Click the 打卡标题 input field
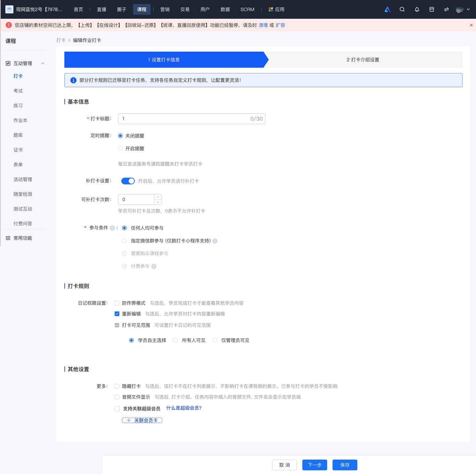 [192, 119]
